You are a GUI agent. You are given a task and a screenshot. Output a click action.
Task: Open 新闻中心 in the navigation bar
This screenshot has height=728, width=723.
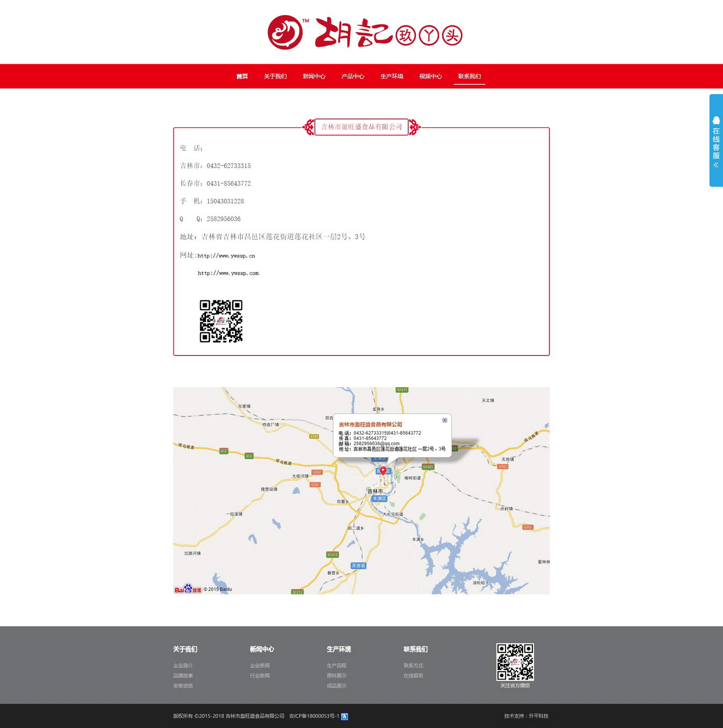click(x=314, y=76)
